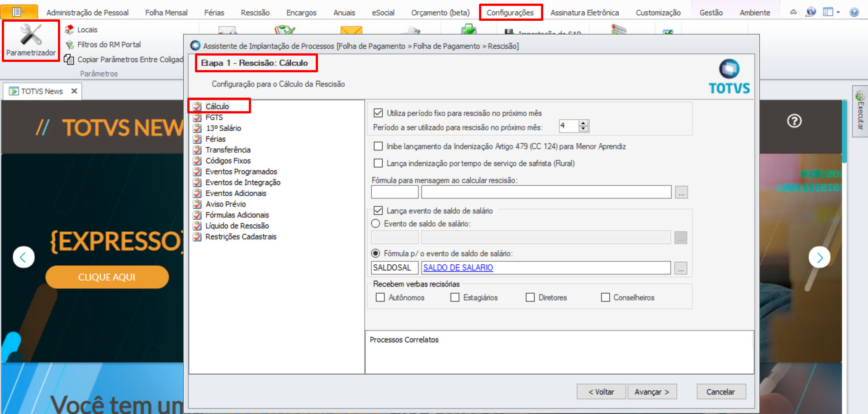Click the Transferência step icon

click(197, 150)
